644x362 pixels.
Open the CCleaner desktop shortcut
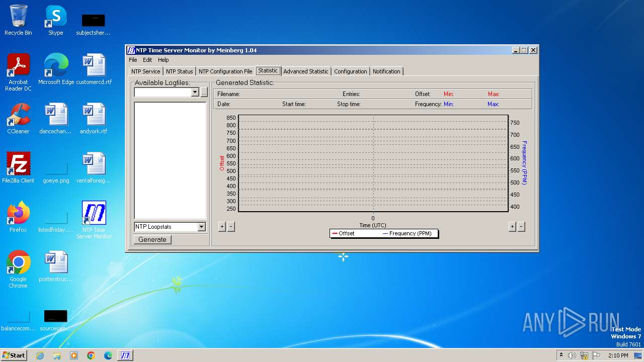click(x=18, y=119)
